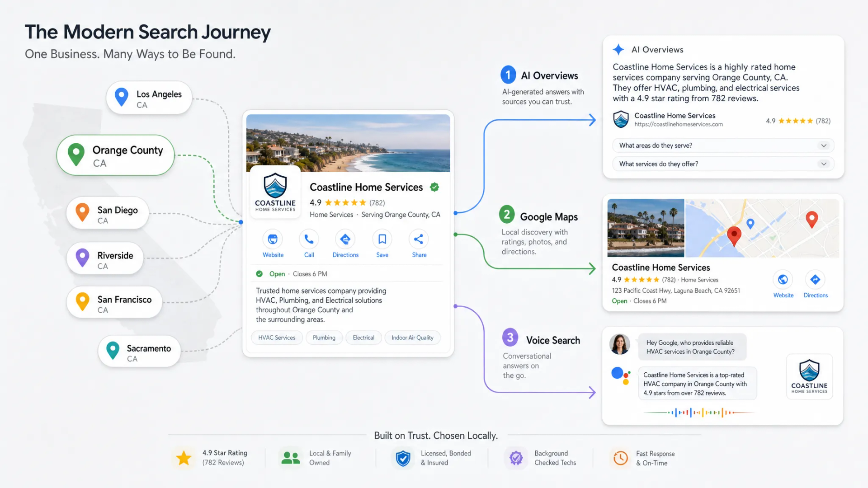The height and width of the screenshot is (488, 868).
Task: Click the "Hey Google" voice query bubble
Action: pyautogui.click(x=692, y=347)
